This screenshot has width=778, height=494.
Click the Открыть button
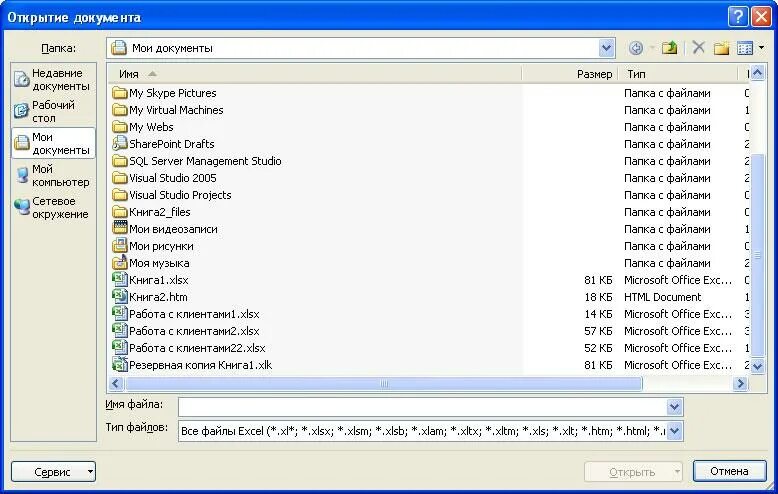pos(632,472)
